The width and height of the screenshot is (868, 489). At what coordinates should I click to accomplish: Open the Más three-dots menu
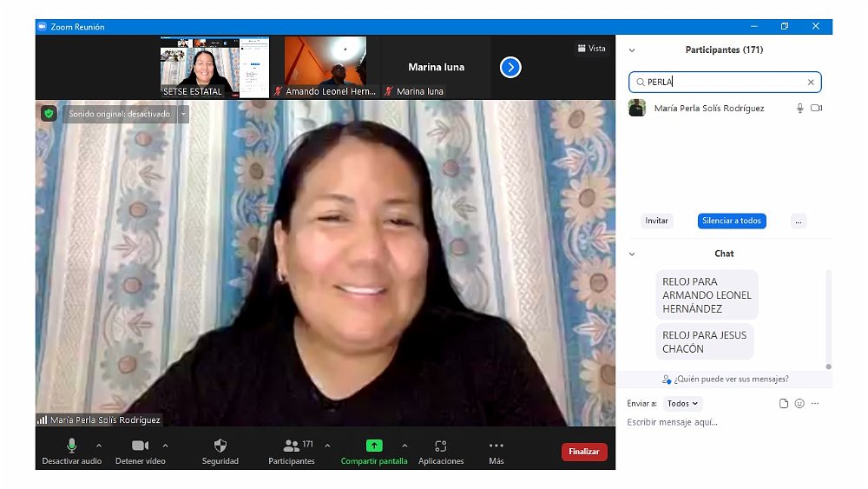[x=496, y=446]
